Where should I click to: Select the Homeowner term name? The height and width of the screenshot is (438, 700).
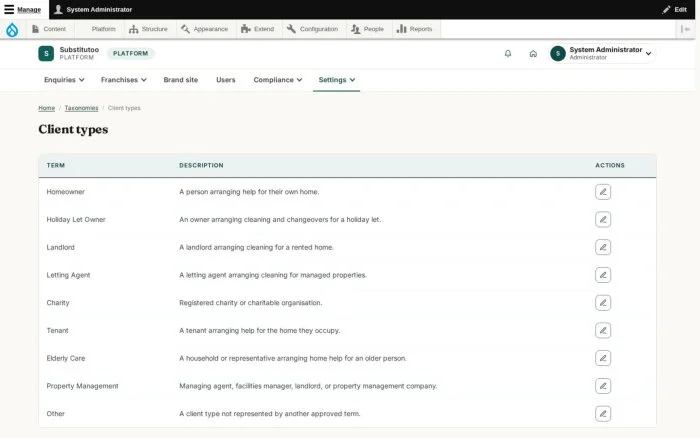(x=66, y=192)
